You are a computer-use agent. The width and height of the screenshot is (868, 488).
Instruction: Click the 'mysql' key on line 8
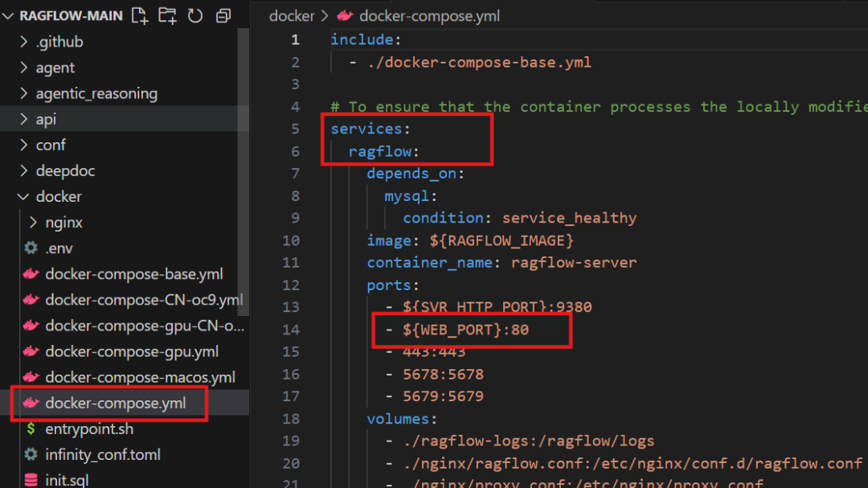407,196
